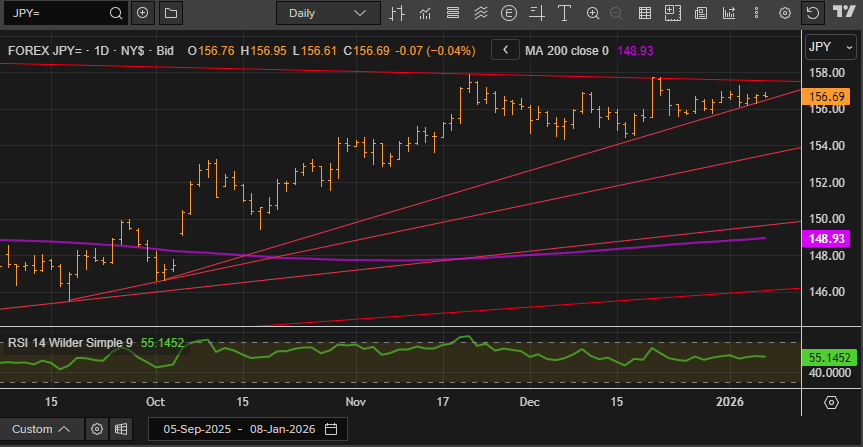863x447 pixels.
Task: Add a symbol with the plus-circle icon
Action: tap(143, 13)
